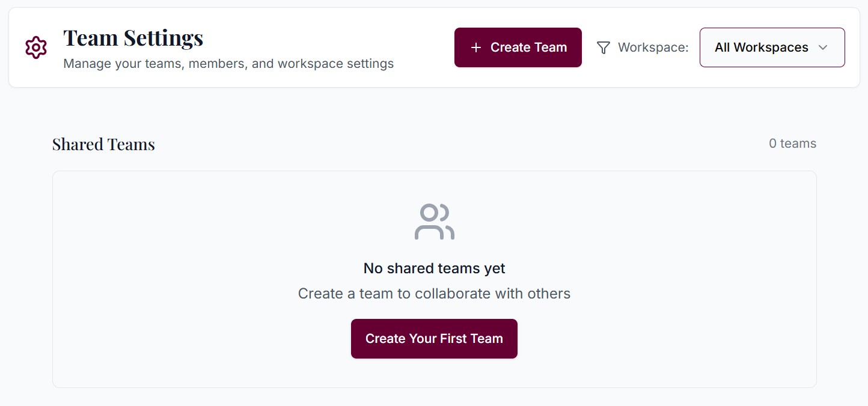Click the settings gear icon beside Team Settings
The width and height of the screenshot is (868, 406).
(x=36, y=47)
